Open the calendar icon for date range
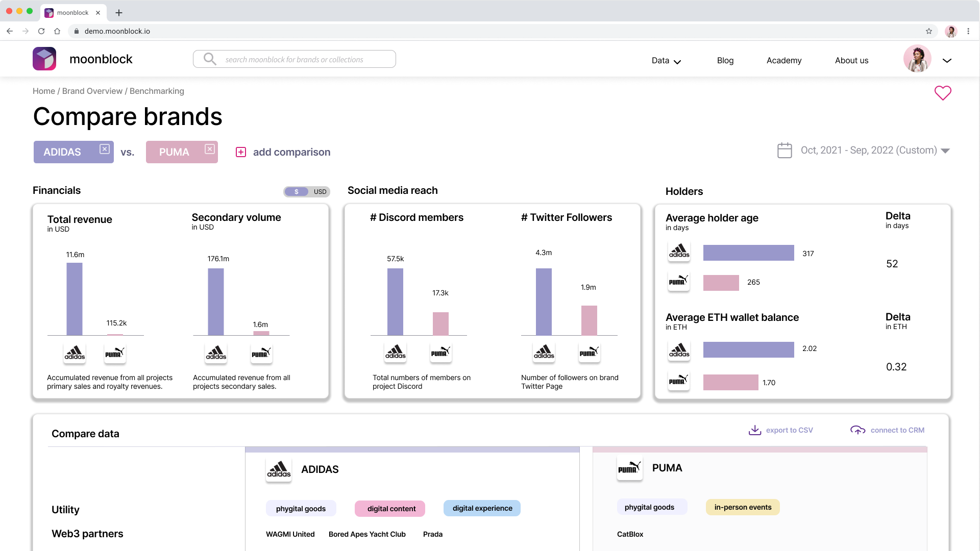This screenshot has height=551, width=980. [785, 150]
